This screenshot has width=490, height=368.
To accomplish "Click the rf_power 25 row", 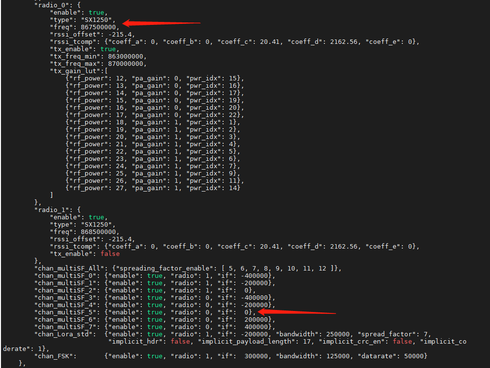I will [153, 174].
